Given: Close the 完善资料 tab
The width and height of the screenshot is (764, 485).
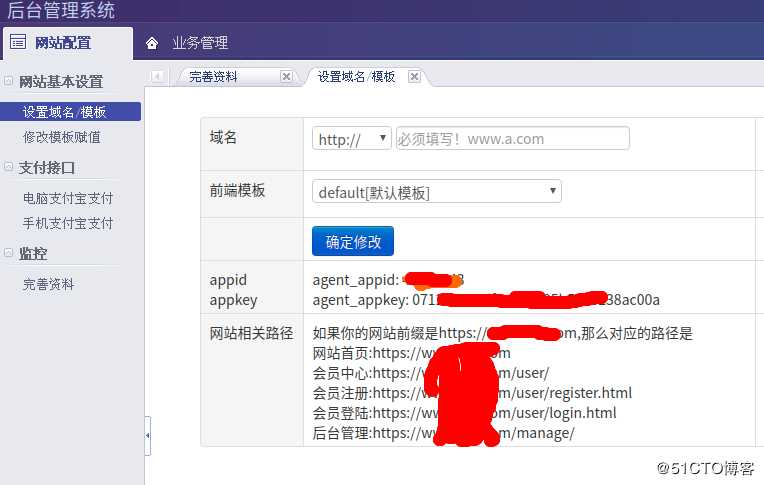Looking at the screenshot, I should 286,77.
